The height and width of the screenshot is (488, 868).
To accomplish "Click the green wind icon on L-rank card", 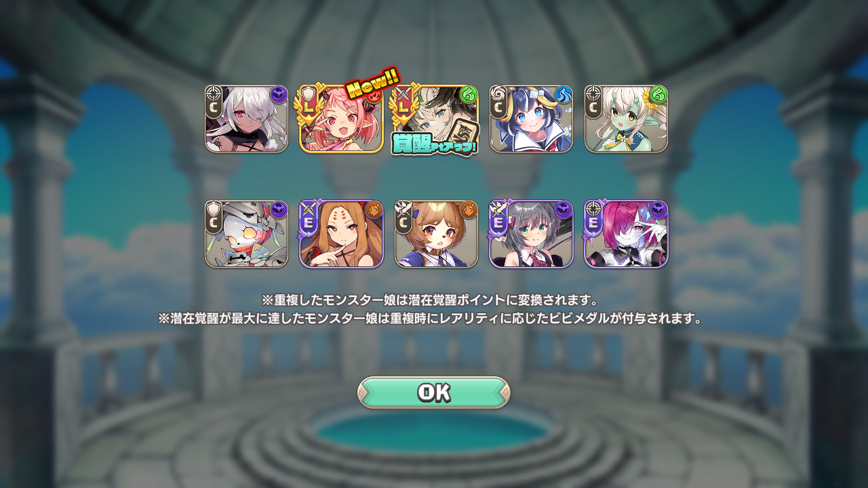I will (x=469, y=94).
